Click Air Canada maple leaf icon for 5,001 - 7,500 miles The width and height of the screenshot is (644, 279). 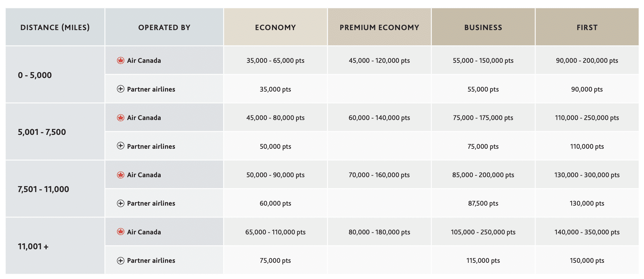click(x=121, y=118)
